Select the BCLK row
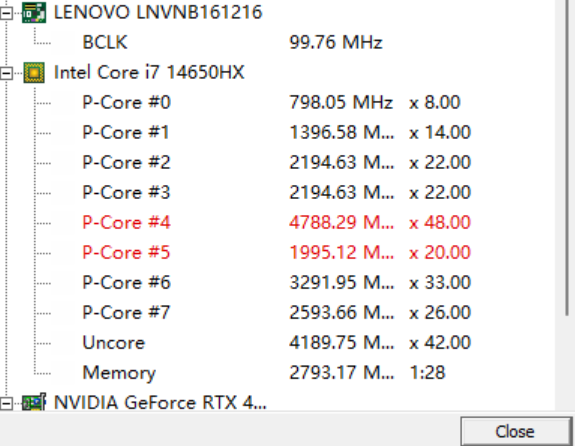 pos(105,43)
